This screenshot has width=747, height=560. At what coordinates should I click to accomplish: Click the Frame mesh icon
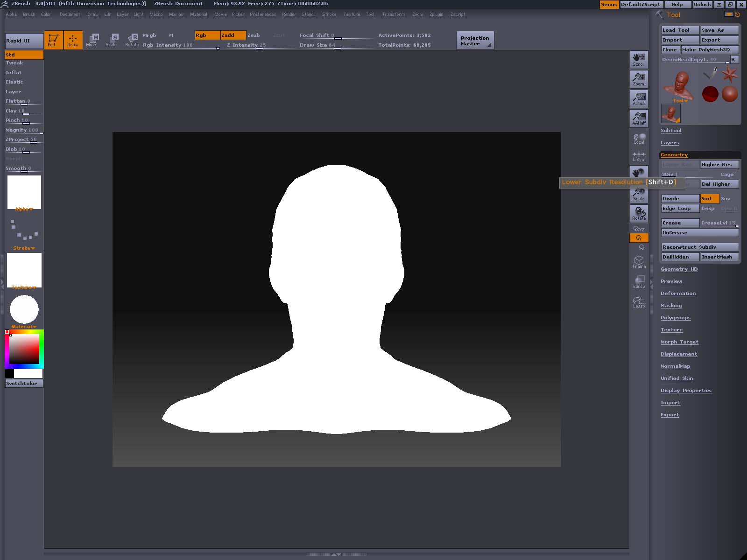coord(639,262)
